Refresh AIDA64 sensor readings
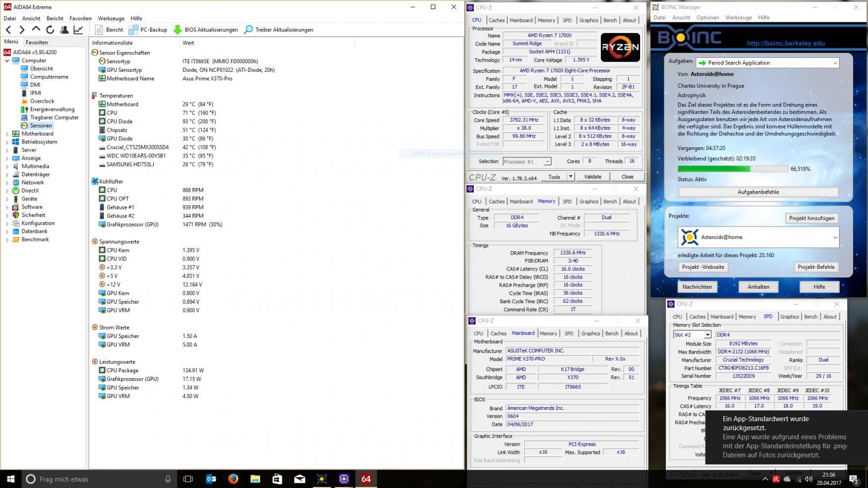Screen dimensions: 868x488 click(50, 30)
